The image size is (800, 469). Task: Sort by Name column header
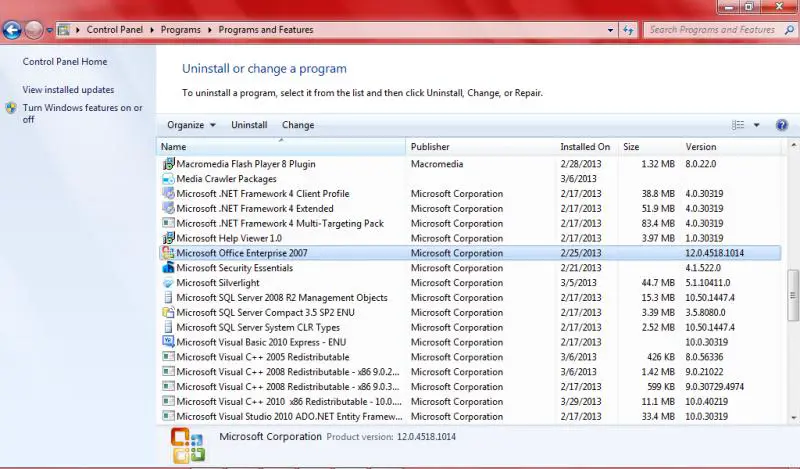[281, 147]
